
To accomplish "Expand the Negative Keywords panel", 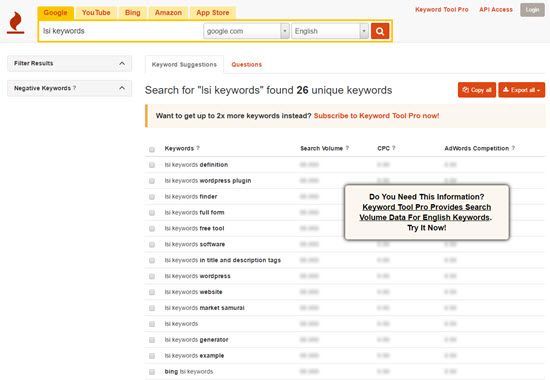I will point(69,88).
